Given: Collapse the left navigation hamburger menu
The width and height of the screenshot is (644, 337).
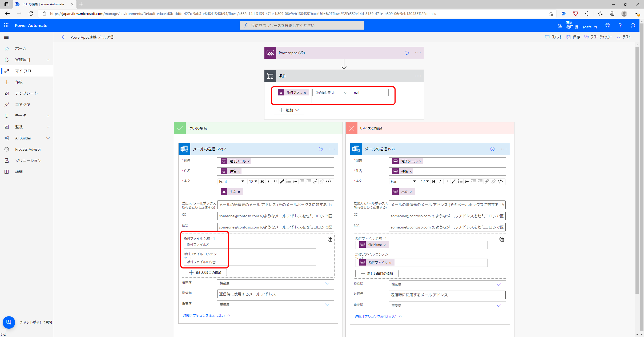Looking at the screenshot, I should 6,38.
